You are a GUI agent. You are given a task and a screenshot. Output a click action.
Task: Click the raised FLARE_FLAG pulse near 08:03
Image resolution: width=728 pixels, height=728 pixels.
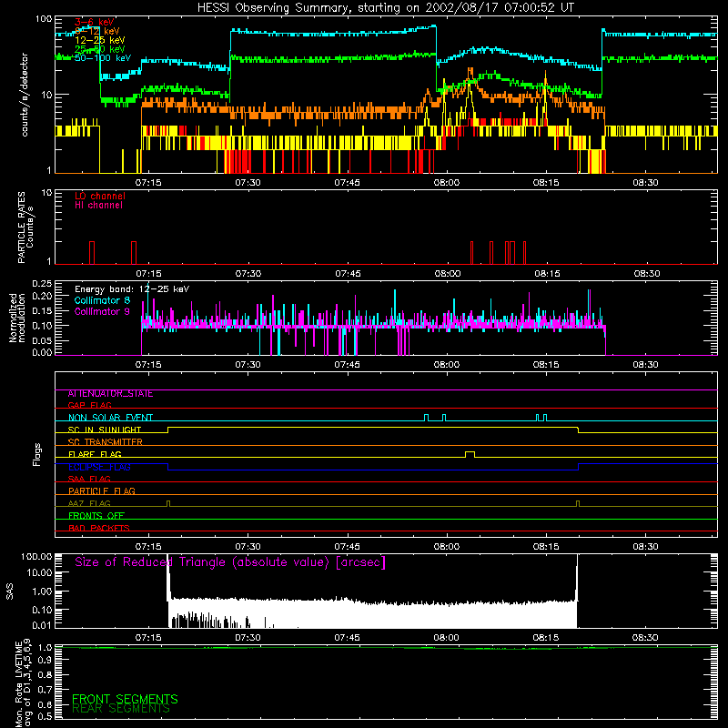pos(470,453)
